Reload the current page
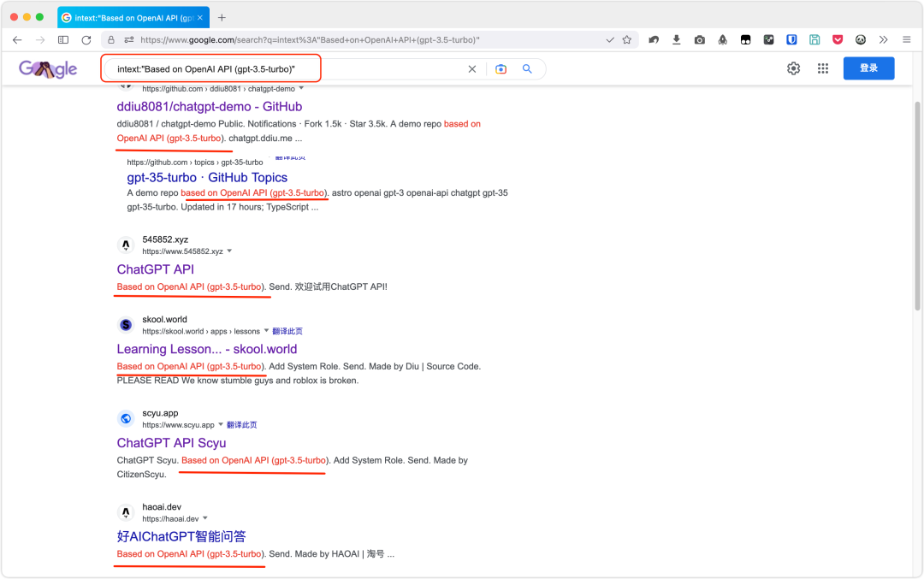This screenshot has width=924, height=579. [86, 39]
